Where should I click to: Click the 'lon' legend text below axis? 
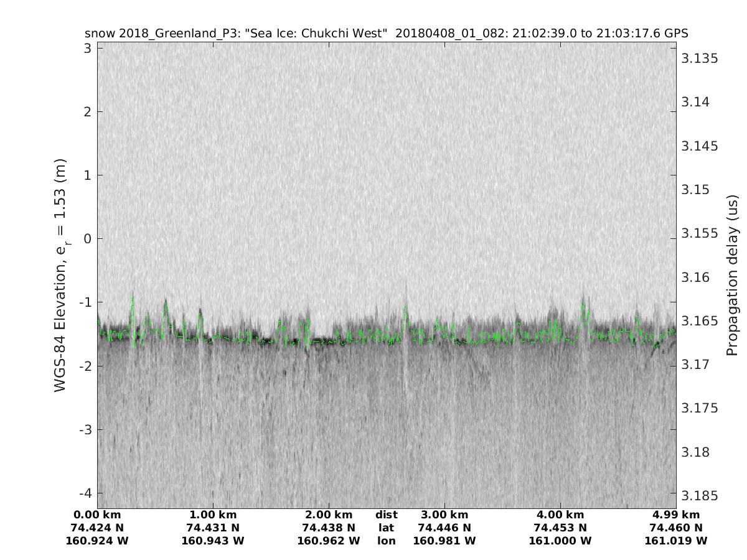point(386,541)
